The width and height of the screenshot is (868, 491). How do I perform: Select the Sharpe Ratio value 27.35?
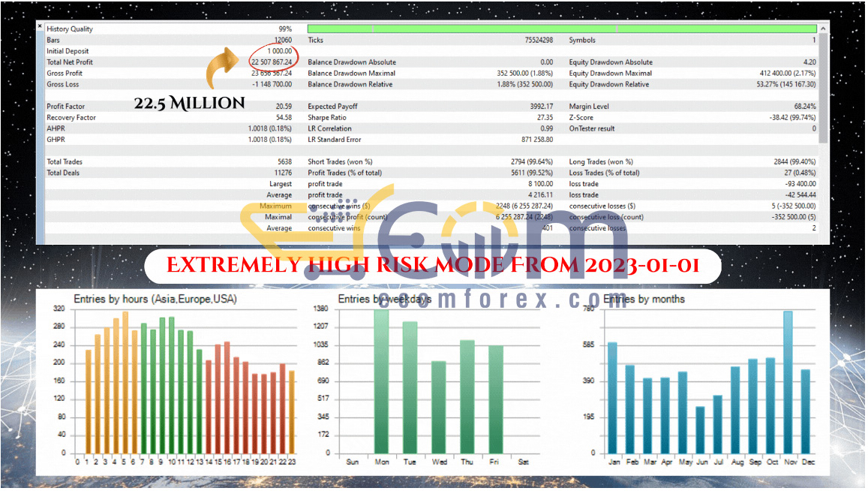pos(545,117)
